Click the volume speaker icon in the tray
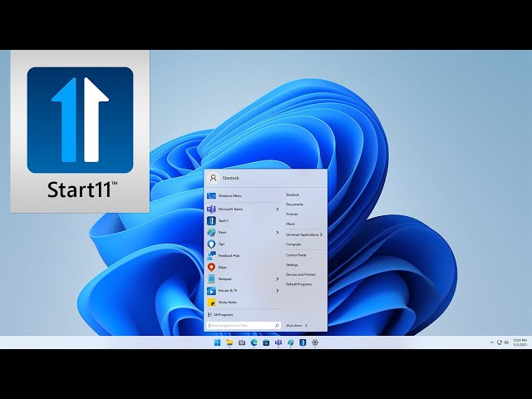Viewport: 532px width, 399px height. pos(506,342)
